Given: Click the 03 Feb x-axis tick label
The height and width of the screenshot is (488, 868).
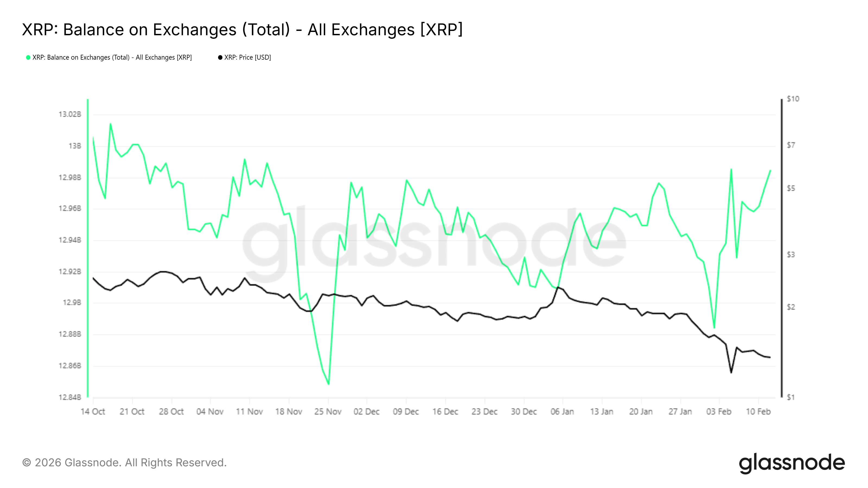Looking at the screenshot, I should pyautogui.click(x=719, y=412).
